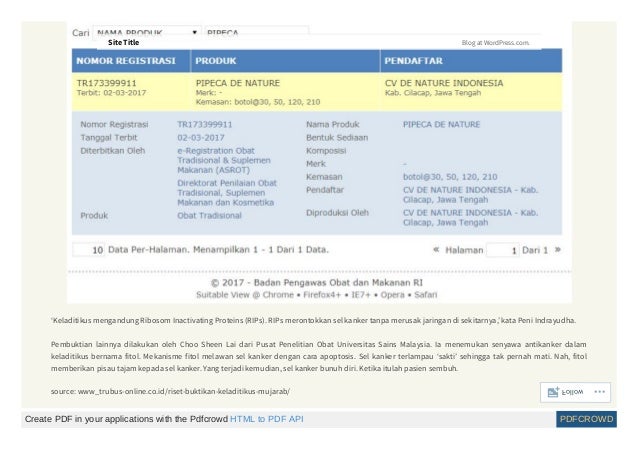Click the Nama Produk value PIPECA DE NATURE

click(x=441, y=124)
